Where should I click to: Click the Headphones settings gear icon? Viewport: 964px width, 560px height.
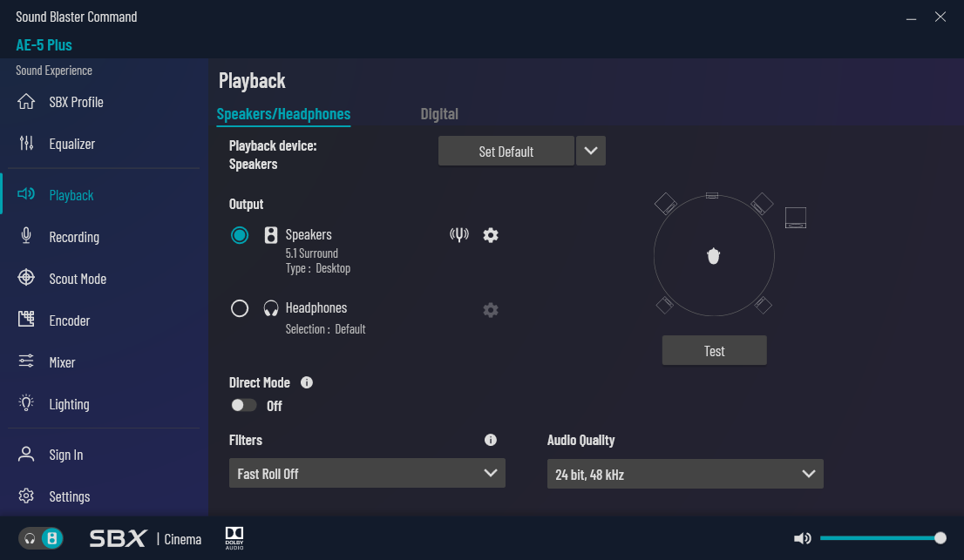[x=491, y=310]
